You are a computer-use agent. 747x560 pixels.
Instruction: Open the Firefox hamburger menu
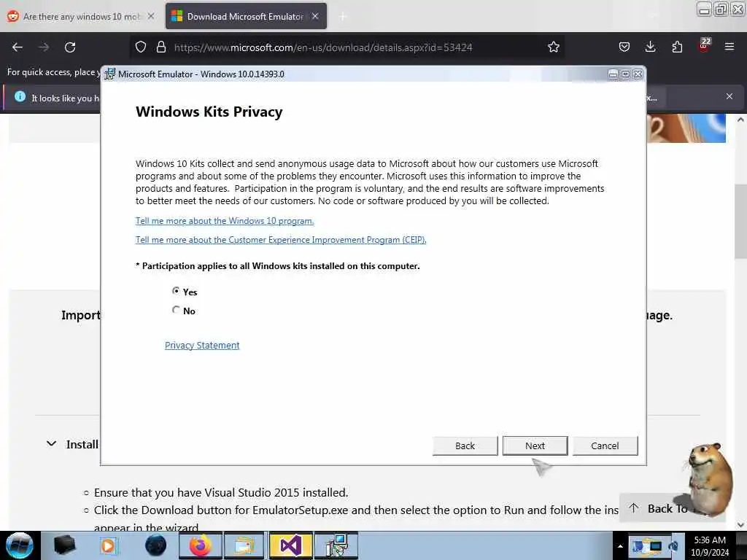tap(729, 47)
